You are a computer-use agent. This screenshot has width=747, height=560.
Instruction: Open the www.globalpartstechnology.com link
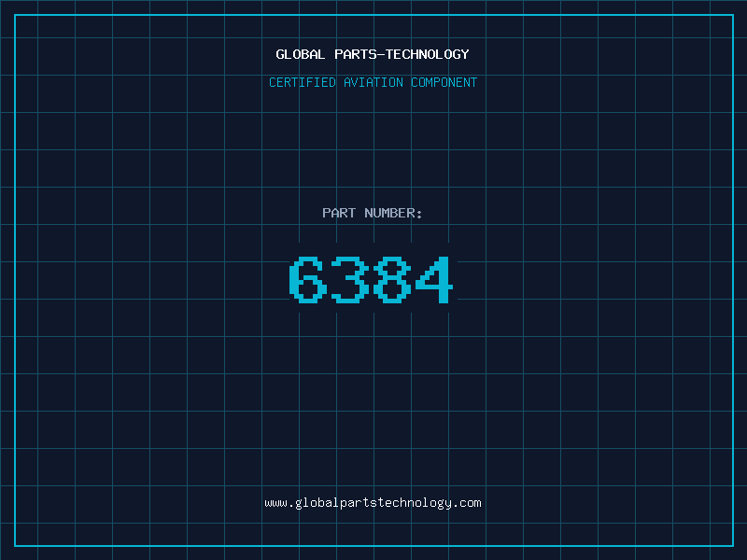point(373,503)
